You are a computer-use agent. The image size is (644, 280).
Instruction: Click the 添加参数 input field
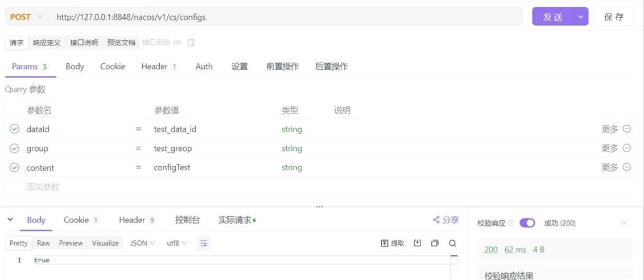(43, 187)
